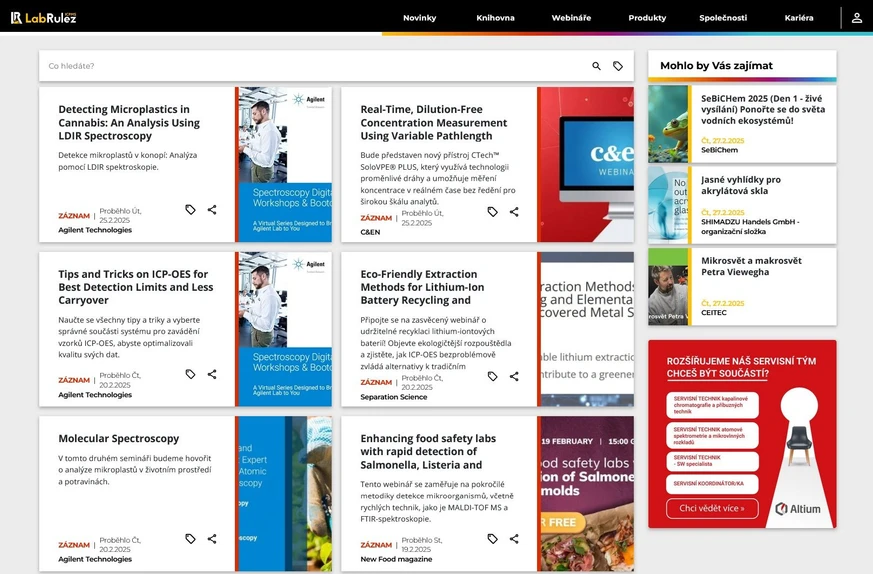This screenshot has height=574, width=873.
Task: Select 'SERVISNÍ TECHNIK kapalinové chromatografie' button
Action: (x=712, y=405)
